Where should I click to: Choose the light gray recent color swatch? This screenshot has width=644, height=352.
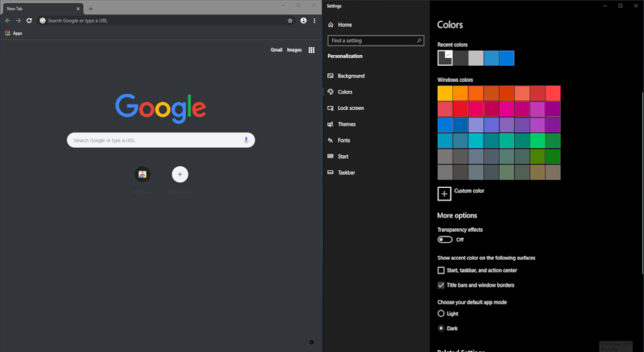point(476,58)
